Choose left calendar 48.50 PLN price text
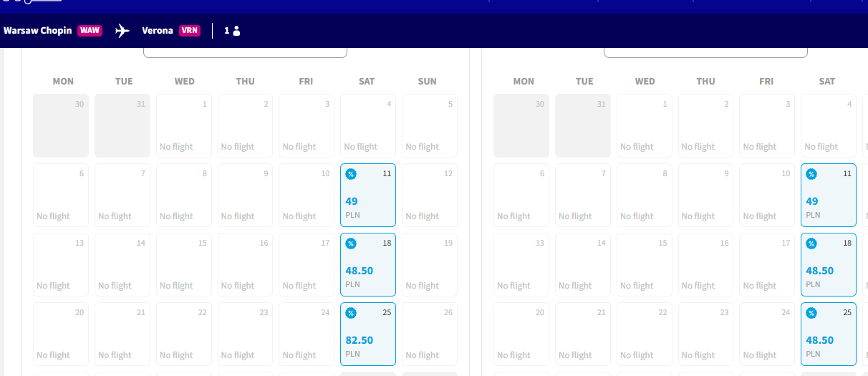Image resolution: width=868 pixels, height=376 pixels. [x=360, y=271]
